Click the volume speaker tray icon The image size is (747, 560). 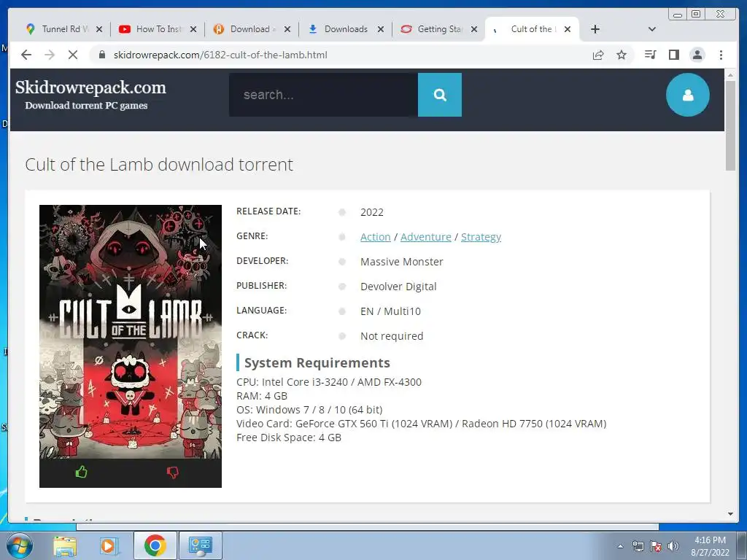pos(673,546)
